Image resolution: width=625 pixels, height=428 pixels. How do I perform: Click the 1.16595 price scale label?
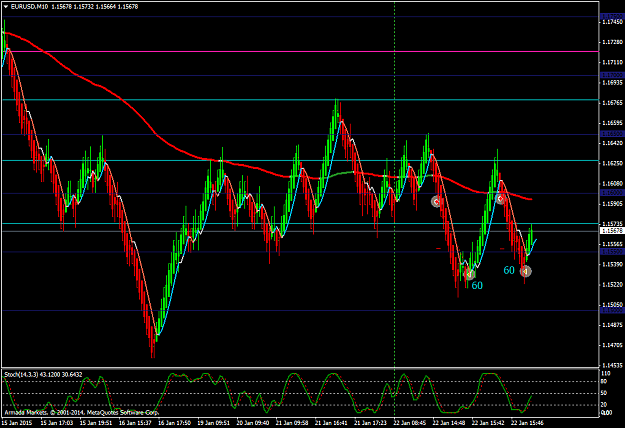click(613, 123)
